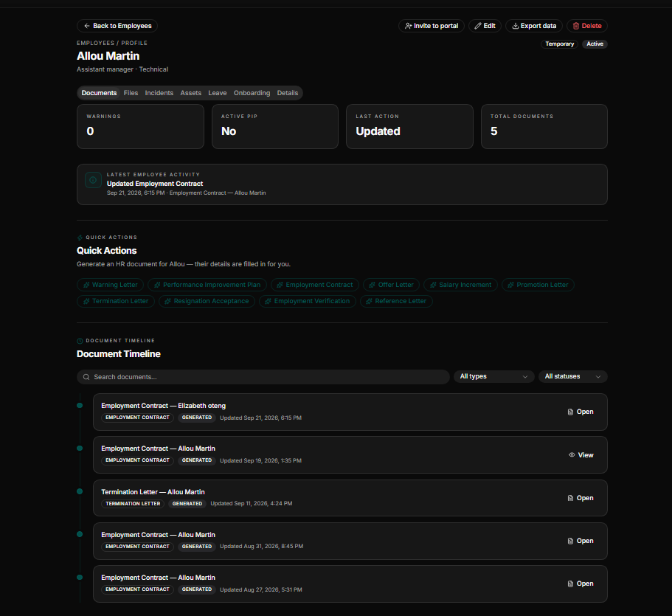Open the Assets tab
Viewport: 672px width, 616px height.
click(191, 93)
